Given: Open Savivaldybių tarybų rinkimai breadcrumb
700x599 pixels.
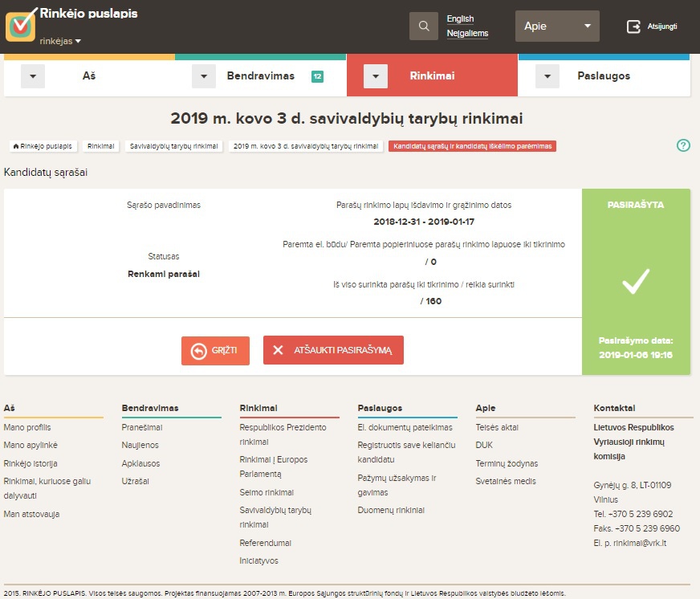Looking at the screenshot, I should (173, 146).
